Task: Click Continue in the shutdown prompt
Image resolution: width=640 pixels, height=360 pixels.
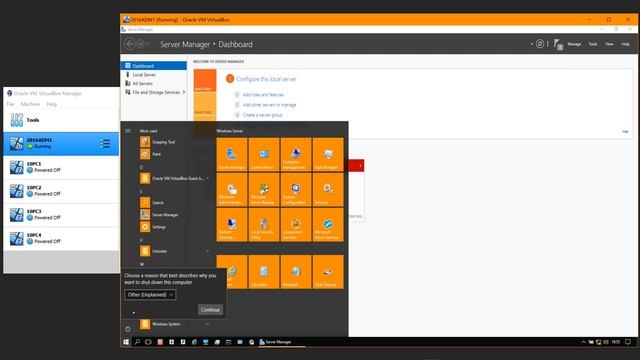Action: [x=210, y=310]
